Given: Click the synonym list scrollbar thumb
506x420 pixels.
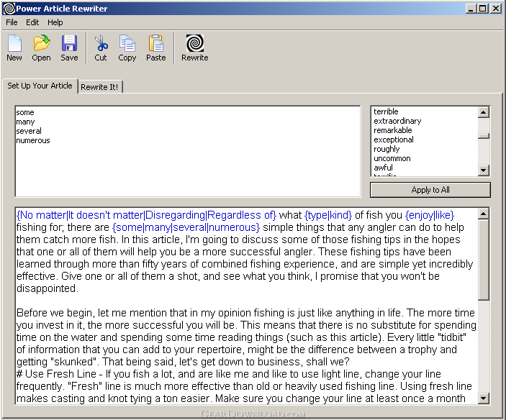Looking at the screenshot, I should point(484,136).
